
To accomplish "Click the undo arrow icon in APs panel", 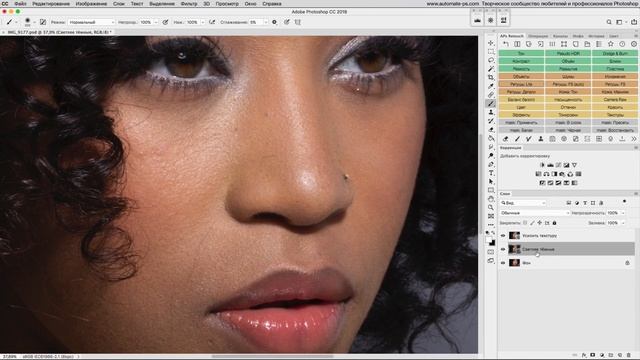I will click(x=506, y=44).
